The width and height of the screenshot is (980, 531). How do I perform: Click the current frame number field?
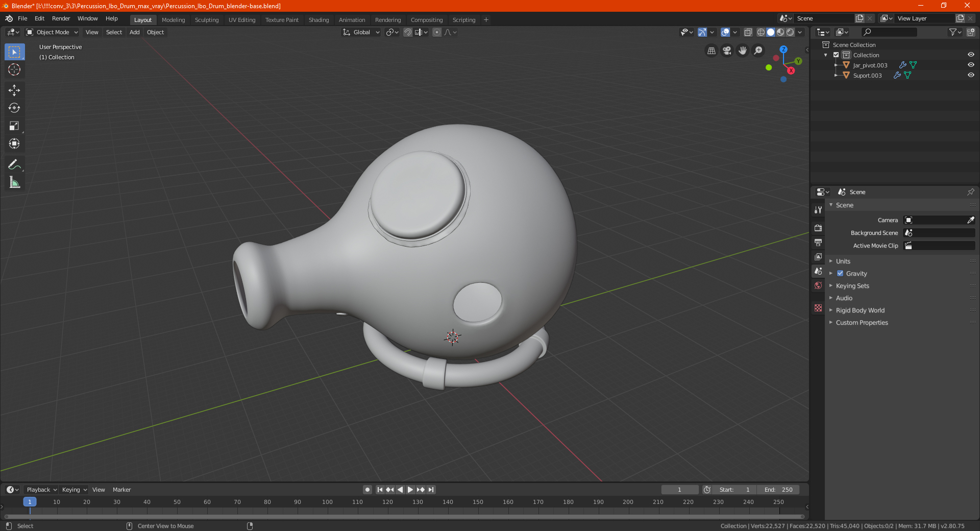[680, 490]
